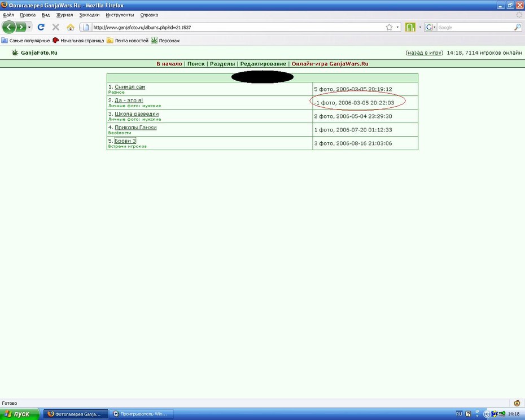
Task: Click the monkey icon in status bar
Action: pyautogui.click(x=517, y=403)
